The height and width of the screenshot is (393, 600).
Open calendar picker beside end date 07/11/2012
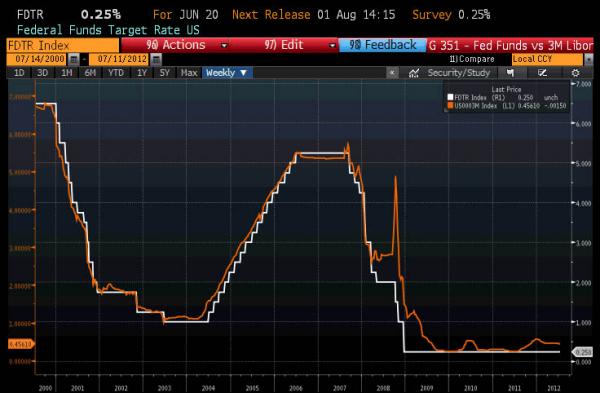(156, 59)
